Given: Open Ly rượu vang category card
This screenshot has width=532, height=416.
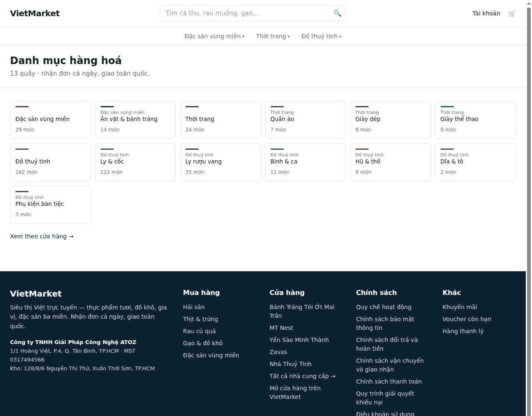Looking at the screenshot, I should pyautogui.click(x=220, y=162).
